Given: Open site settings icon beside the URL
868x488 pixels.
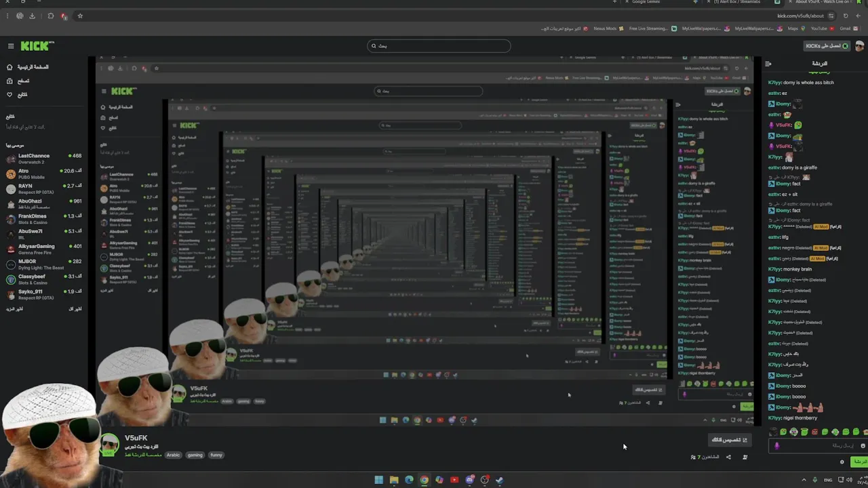Looking at the screenshot, I should point(832,16).
